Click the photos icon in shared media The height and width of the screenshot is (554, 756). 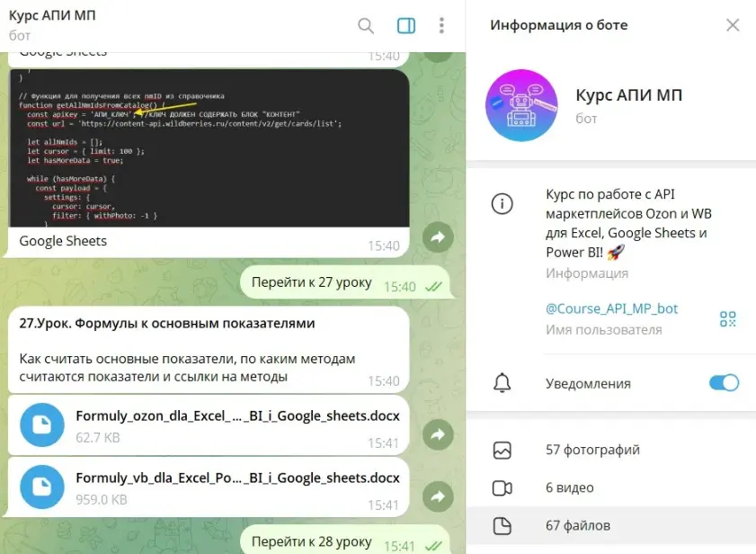click(x=502, y=451)
